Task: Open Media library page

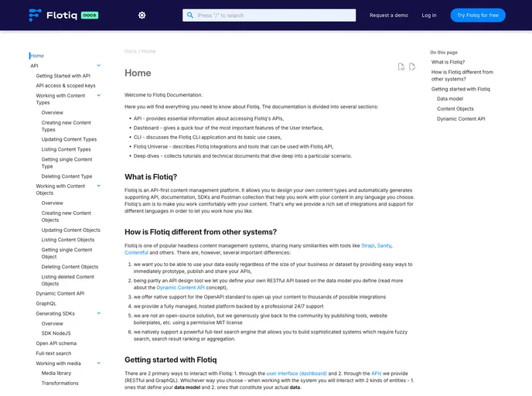Action: tap(56, 373)
